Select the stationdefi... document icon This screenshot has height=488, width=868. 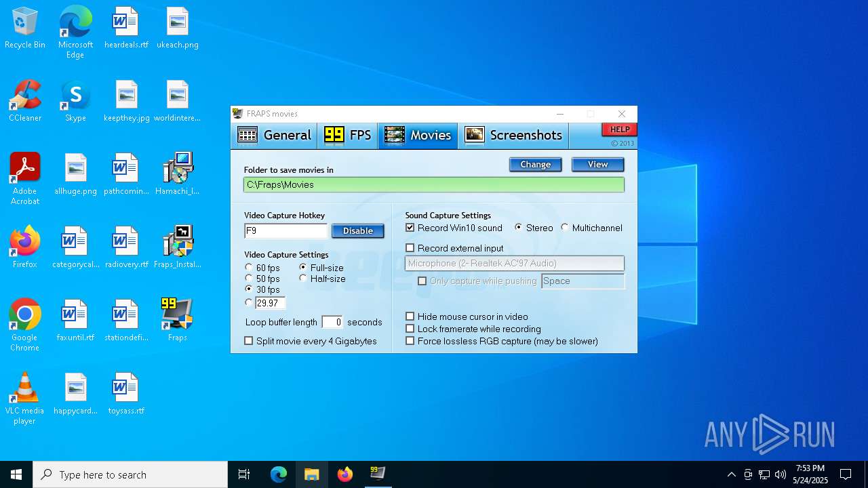(126, 321)
